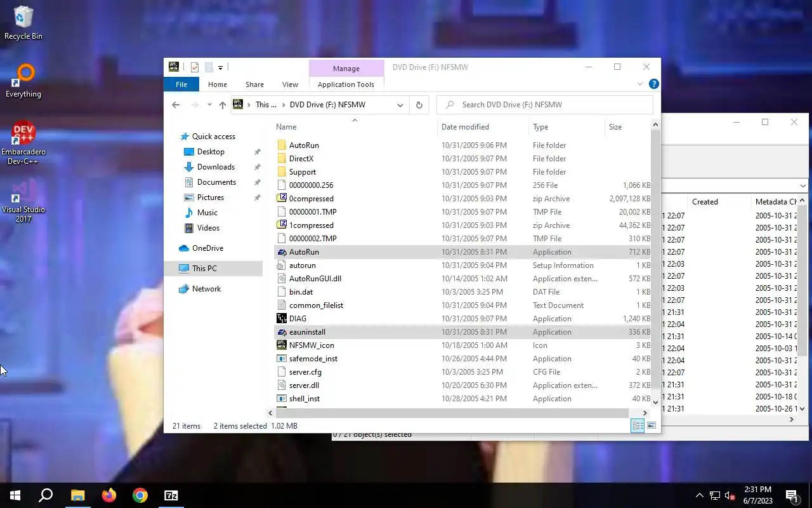812x508 pixels.
Task: Open the Visual Studio 2017 desktop shortcut
Action: click(x=23, y=201)
